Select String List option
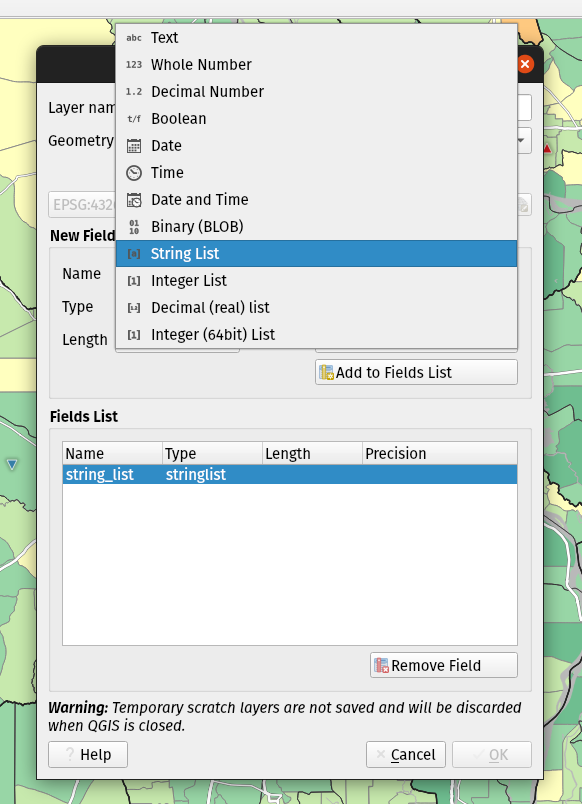Screen dimensions: 582x804 click(316, 254)
